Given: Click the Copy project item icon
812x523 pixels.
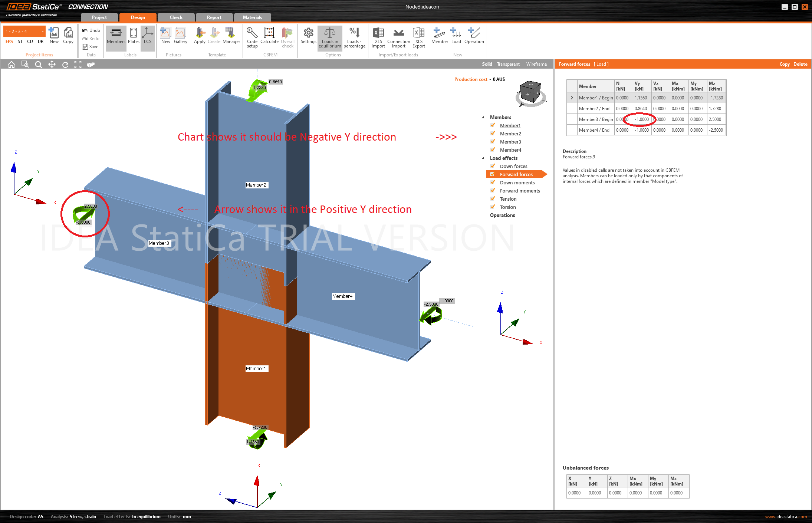Looking at the screenshot, I should (x=68, y=35).
